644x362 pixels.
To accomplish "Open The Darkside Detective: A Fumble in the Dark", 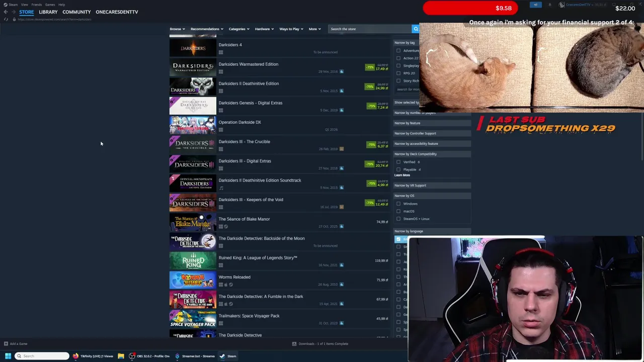I will pyautogui.click(x=261, y=296).
